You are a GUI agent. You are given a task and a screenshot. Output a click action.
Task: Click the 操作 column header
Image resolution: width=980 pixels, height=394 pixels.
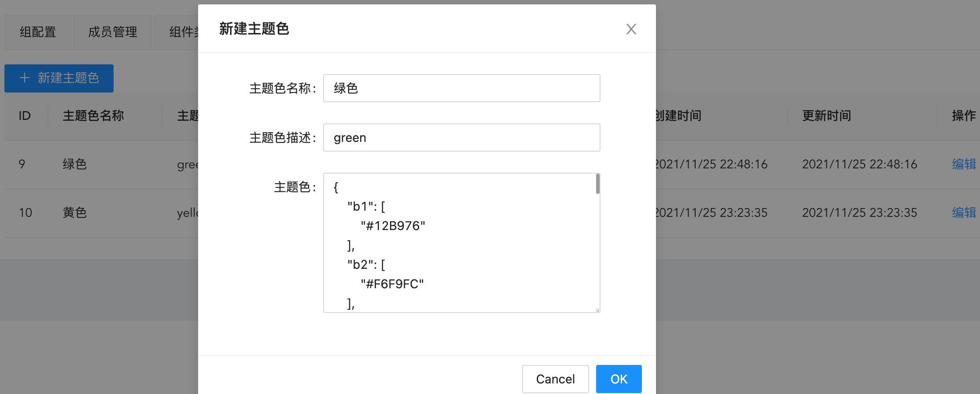point(964,116)
